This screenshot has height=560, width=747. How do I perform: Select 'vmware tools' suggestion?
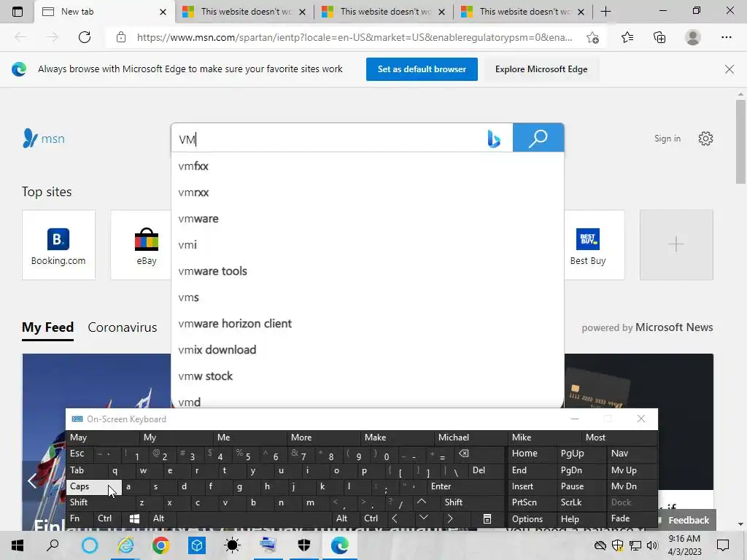[x=368, y=271]
